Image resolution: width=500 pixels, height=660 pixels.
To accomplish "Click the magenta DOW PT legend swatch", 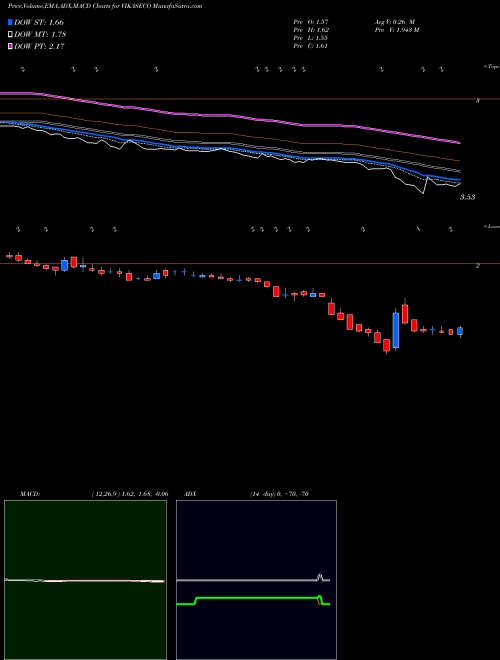I will 11,46.
